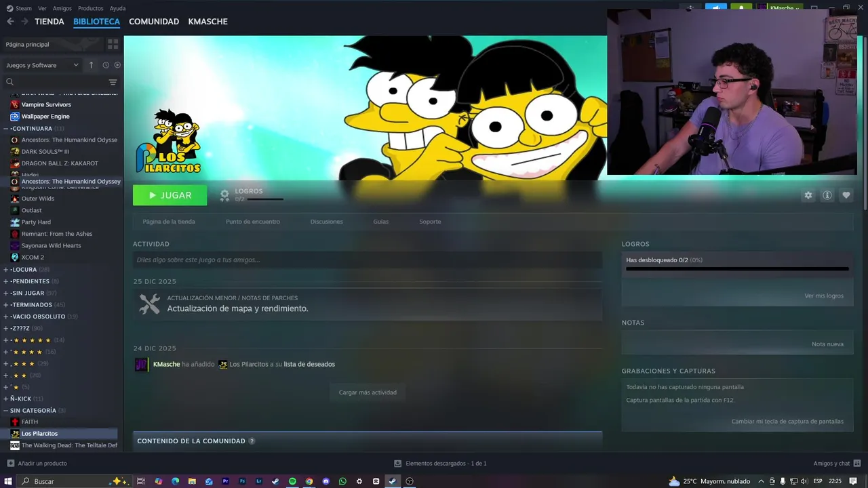Load more activity with Cargar más actividad
Viewport: 868px width, 488px height.
(x=368, y=392)
